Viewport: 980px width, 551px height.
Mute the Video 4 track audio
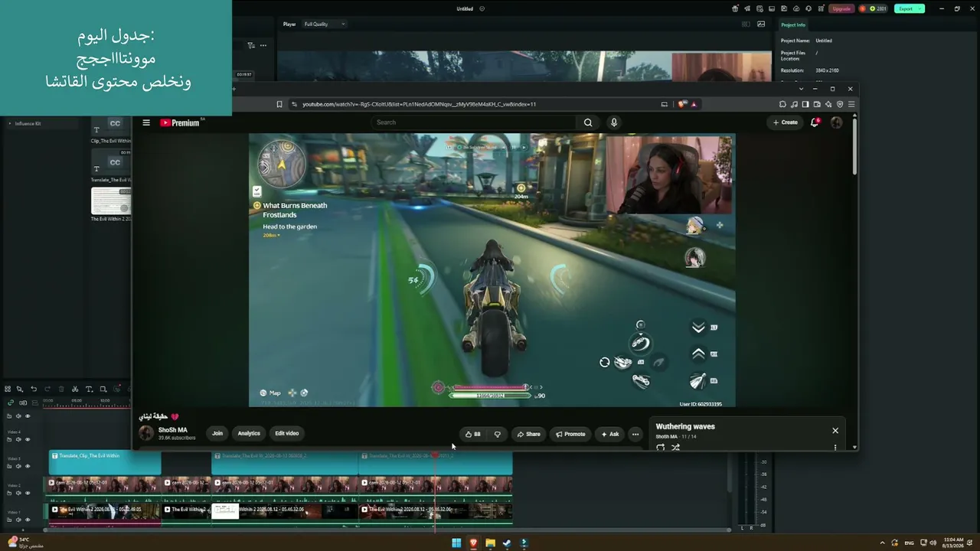[18, 439]
